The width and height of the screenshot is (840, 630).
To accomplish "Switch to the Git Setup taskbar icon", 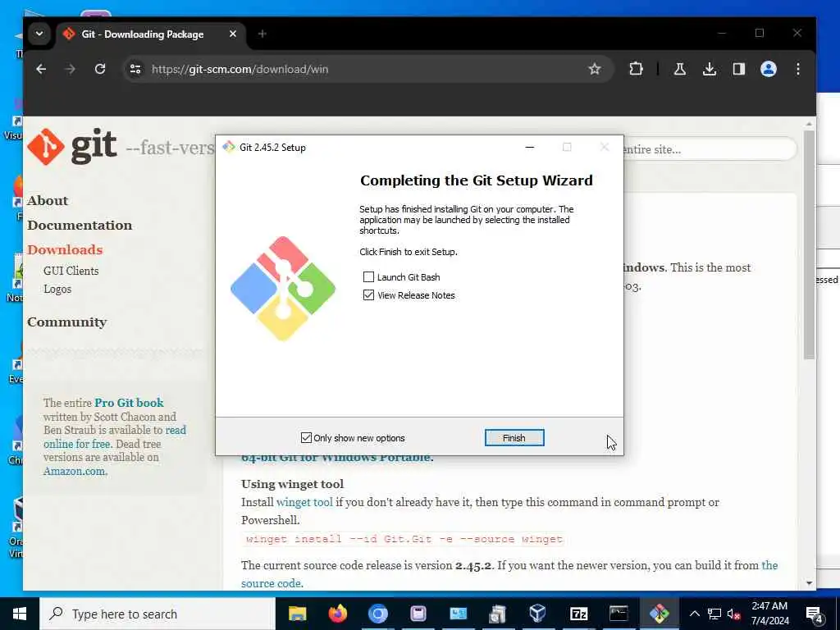I will point(659,614).
